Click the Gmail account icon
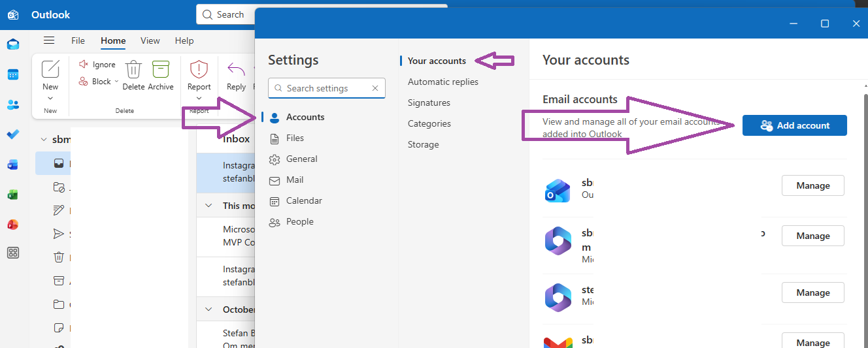The width and height of the screenshot is (868, 348). 558,341
